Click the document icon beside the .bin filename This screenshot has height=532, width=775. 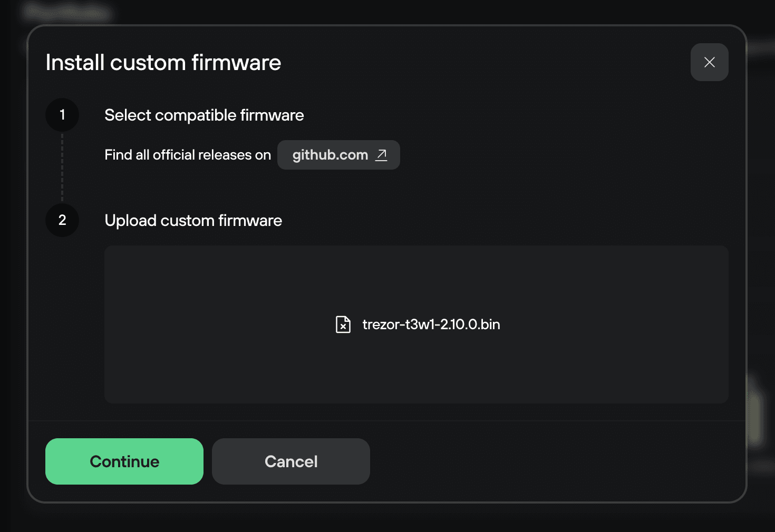[343, 325]
